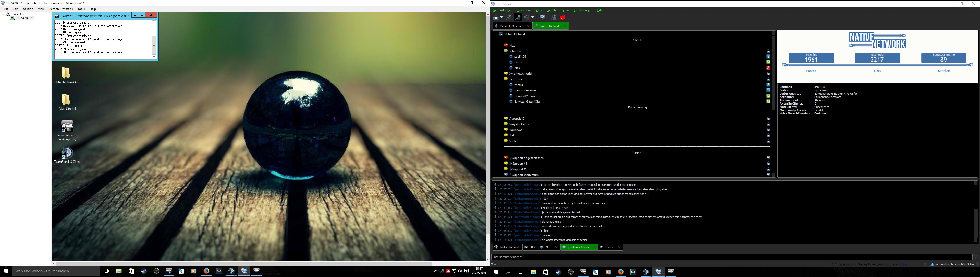The width and height of the screenshot is (980, 277).
Task: Open the Altis-Life-4.4 folder icon
Action: click(66, 100)
